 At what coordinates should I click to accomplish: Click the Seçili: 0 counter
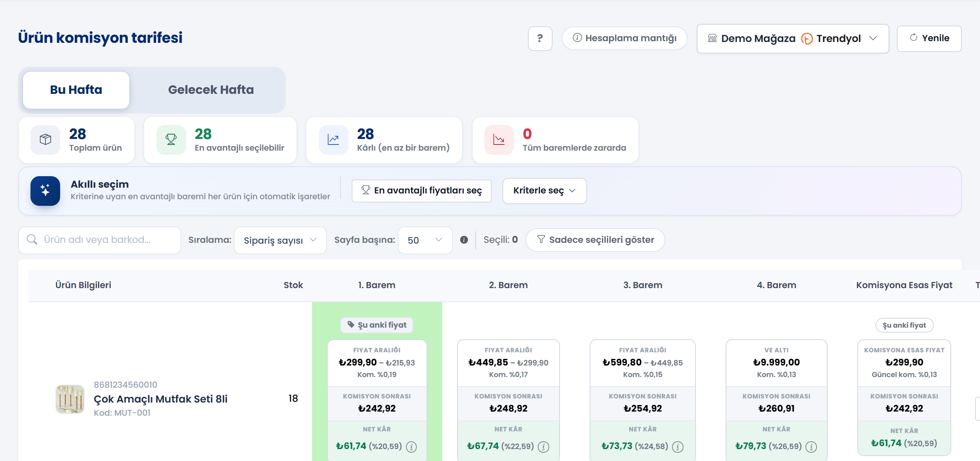(x=501, y=240)
